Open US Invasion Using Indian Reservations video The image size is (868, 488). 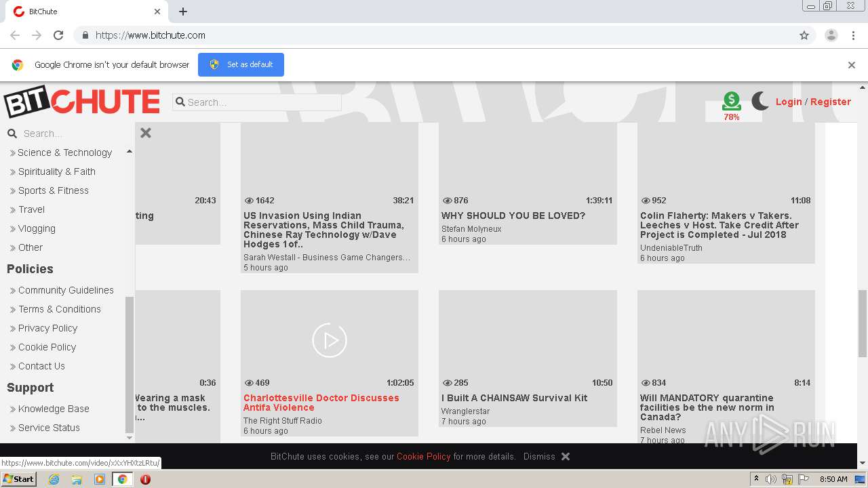323,230
